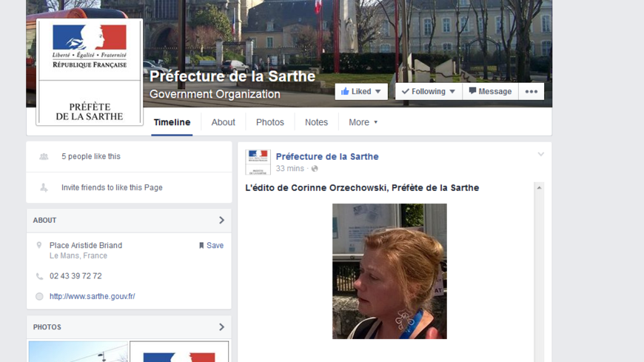This screenshot has height=362, width=644.
Task: Click the location pin icon
Action: pos(39,245)
